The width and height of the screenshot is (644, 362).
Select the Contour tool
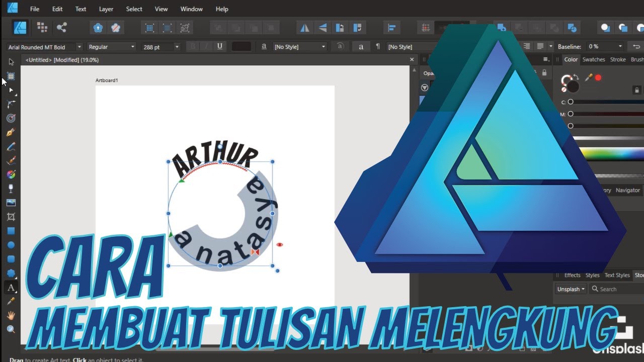coord(11,118)
